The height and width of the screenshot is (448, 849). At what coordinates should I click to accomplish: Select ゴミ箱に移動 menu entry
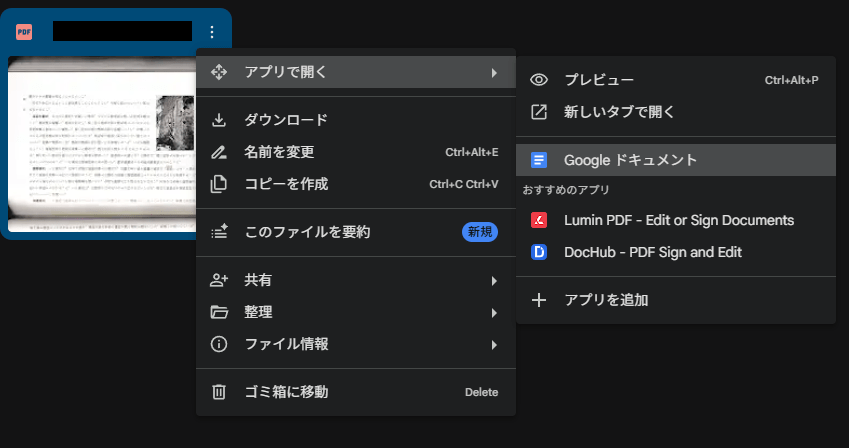click(x=356, y=392)
